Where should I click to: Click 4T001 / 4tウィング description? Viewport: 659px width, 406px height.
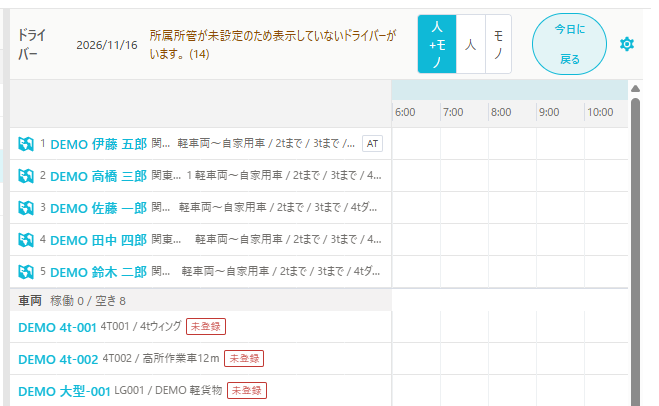coord(141,326)
